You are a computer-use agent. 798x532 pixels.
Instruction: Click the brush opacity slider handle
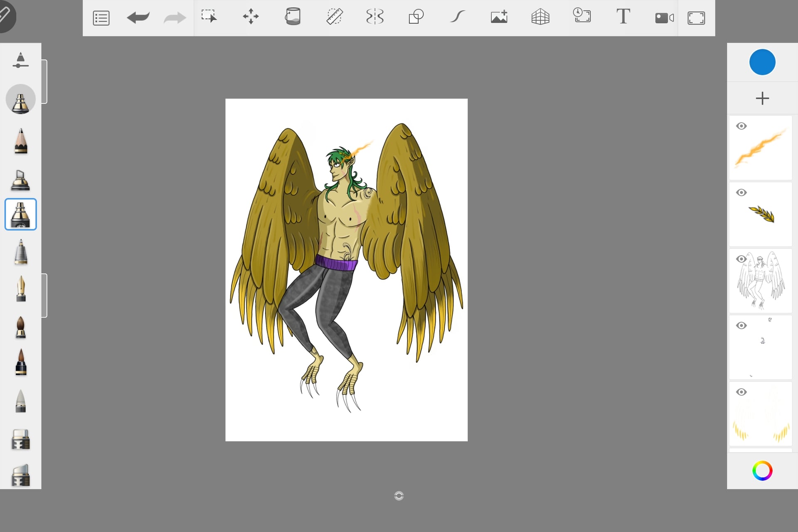[44, 296]
